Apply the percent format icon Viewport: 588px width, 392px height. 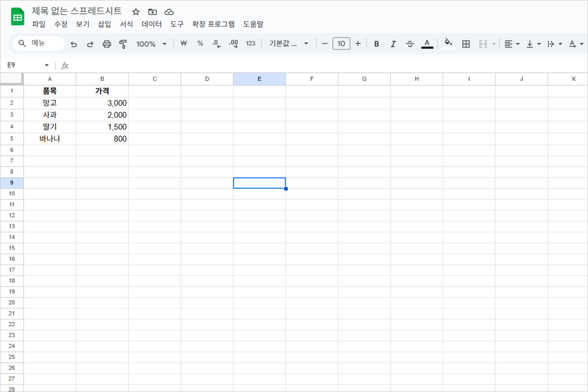(x=200, y=44)
